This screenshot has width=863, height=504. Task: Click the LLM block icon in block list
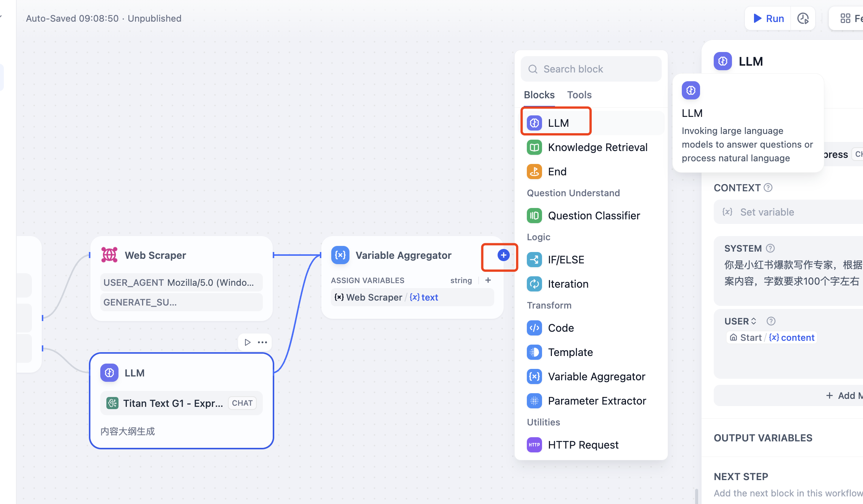534,123
